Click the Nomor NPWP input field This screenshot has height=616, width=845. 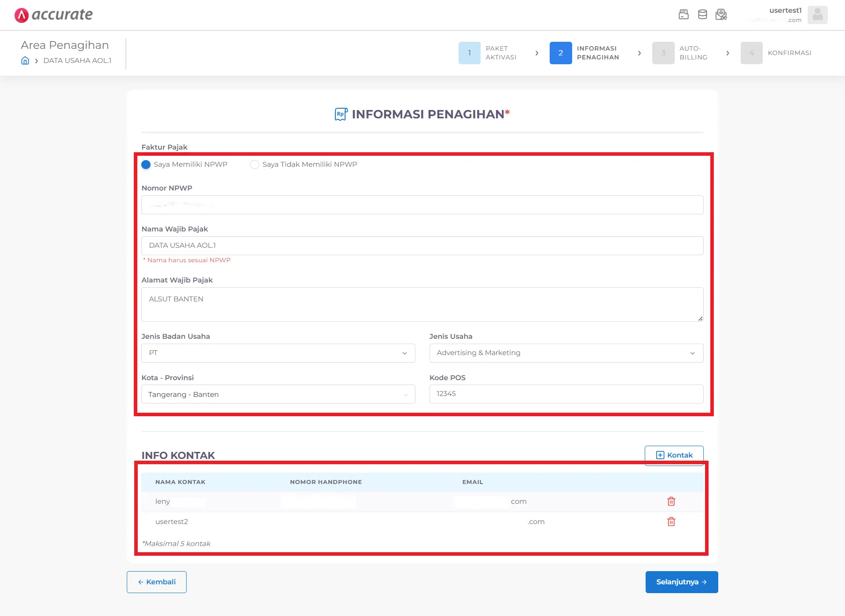click(x=422, y=205)
